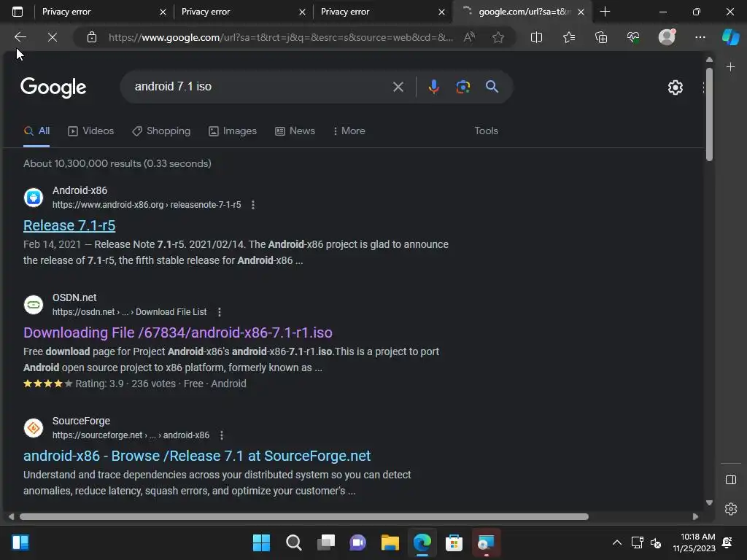Search by image with Lens
Viewport: 747px width, 560px height.
pos(463,87)
